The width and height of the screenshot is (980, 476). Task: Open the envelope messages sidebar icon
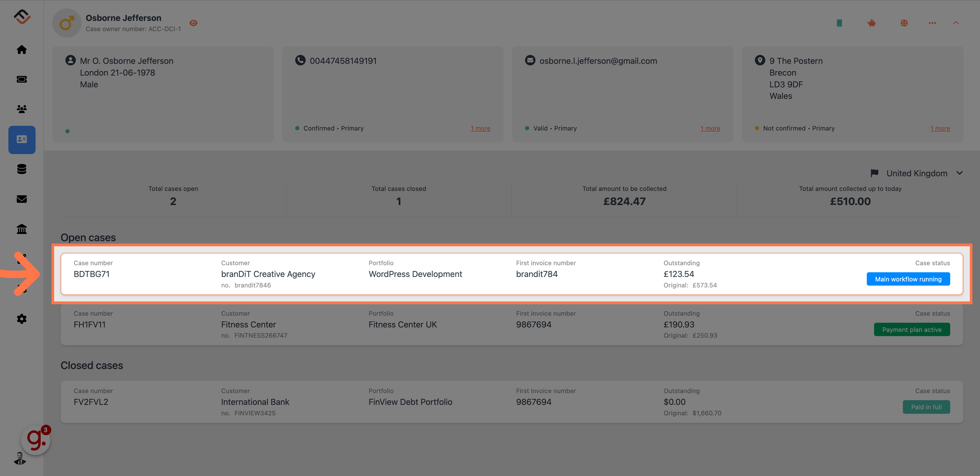pos(22,199)
